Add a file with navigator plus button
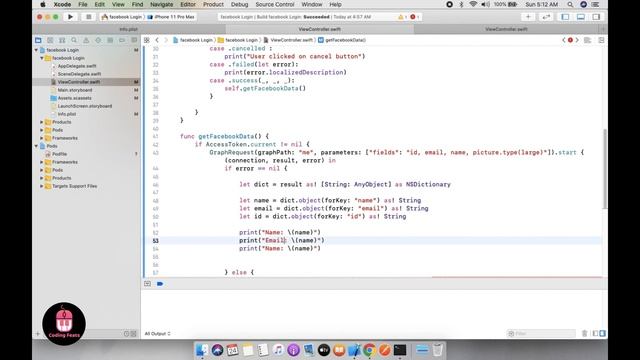The height and width of the screenshot is (360, 640). tap(38, 334)
